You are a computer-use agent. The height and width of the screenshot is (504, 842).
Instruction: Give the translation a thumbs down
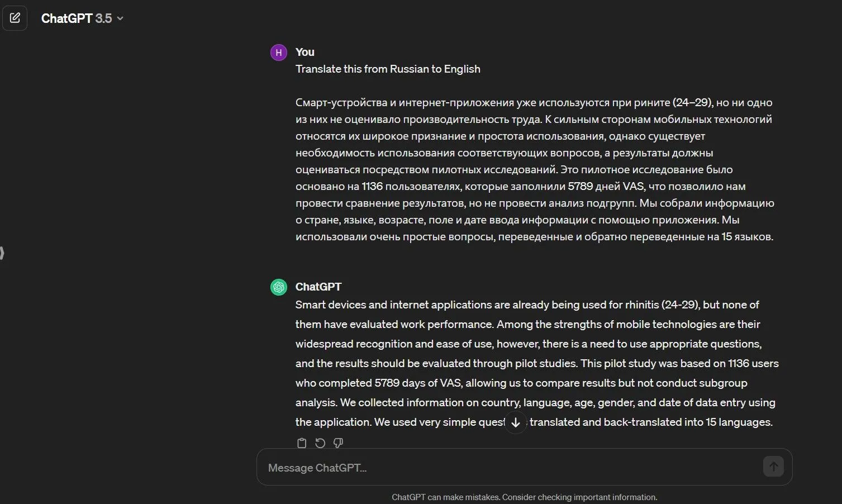tap(338, 443)
